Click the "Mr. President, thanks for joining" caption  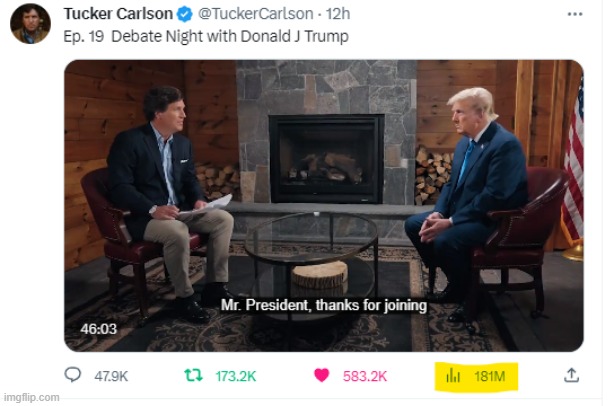click(323, 305)
